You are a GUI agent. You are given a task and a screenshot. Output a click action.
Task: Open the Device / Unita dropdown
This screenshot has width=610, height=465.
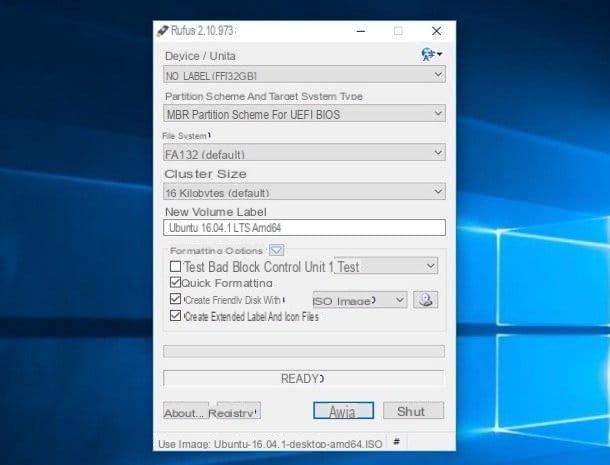(x=304, y=74)
